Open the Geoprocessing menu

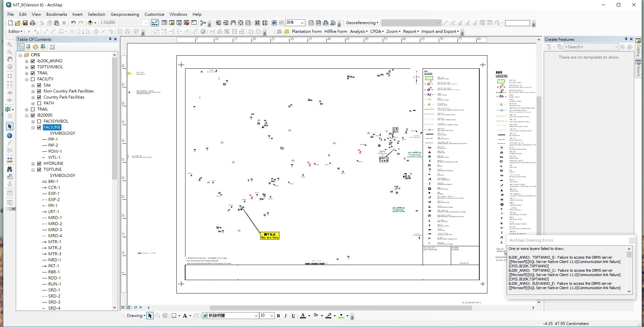(125, 14)
